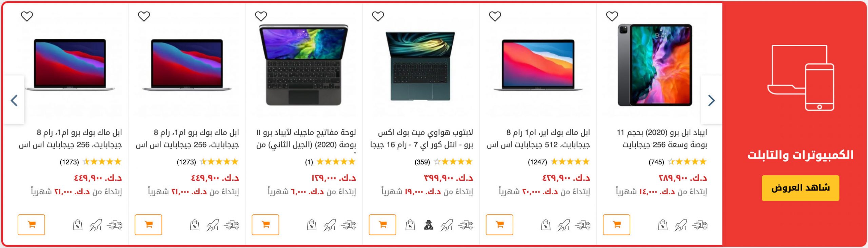This screenshot has width=868, height=248.
Task: Toggle wishlist heart on MacBook Air M1
Action: [495, 16]
